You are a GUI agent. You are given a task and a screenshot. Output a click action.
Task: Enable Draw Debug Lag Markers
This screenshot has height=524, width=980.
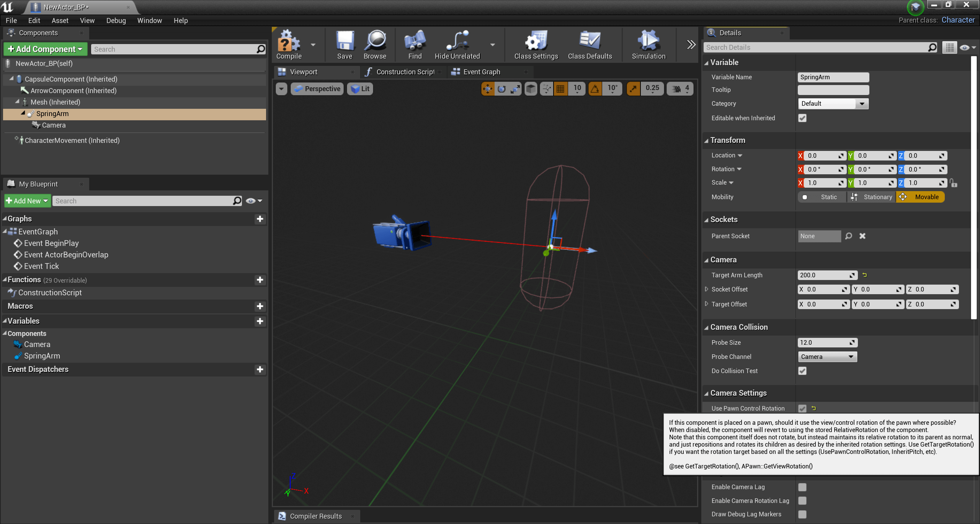click(802, 514)
